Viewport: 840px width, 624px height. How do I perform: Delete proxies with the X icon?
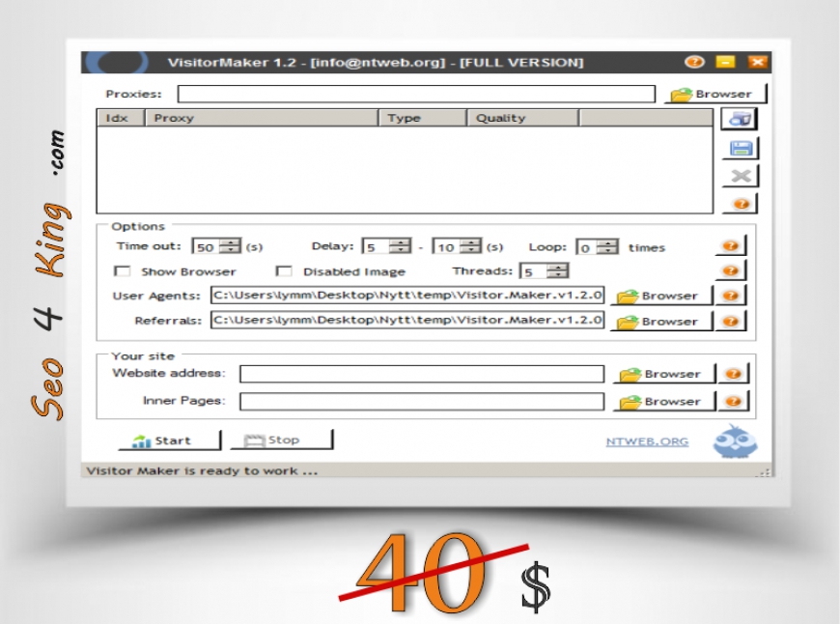(741, 175)
